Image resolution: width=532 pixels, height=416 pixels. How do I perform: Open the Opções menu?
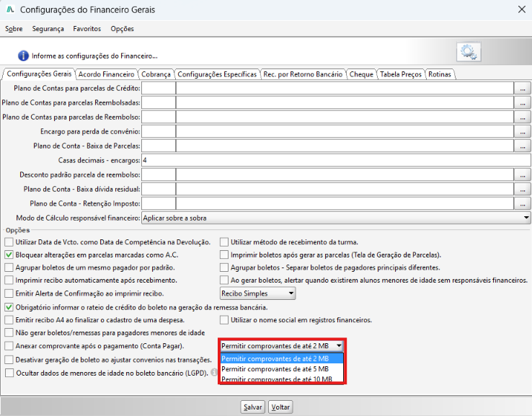click(x=122, y=29)
